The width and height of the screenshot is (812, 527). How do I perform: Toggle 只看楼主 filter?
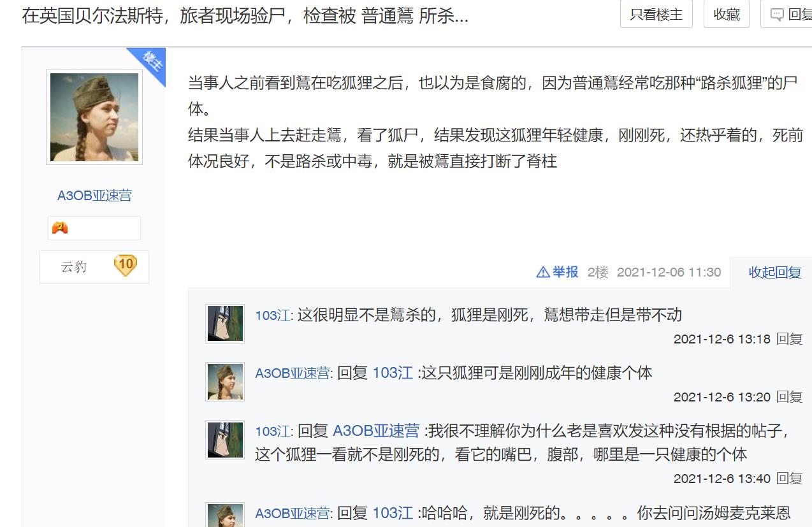pyautogui.click(x=656, y=15)
